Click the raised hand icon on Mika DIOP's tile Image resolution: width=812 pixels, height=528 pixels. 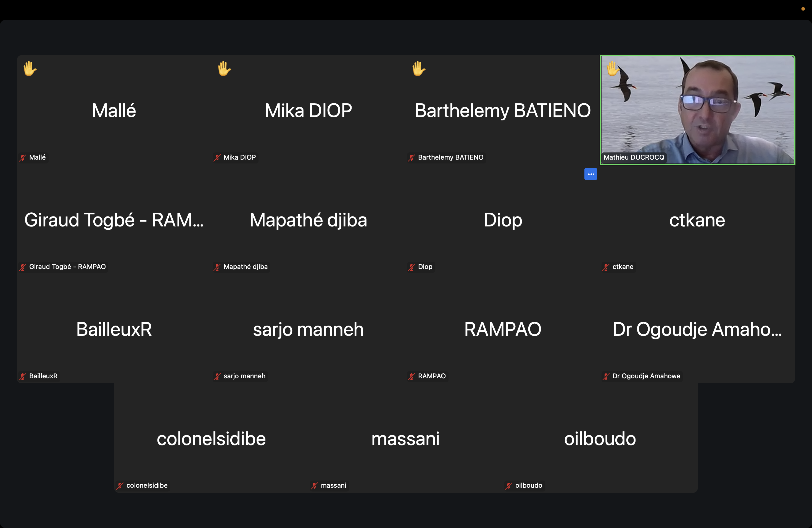224,68
